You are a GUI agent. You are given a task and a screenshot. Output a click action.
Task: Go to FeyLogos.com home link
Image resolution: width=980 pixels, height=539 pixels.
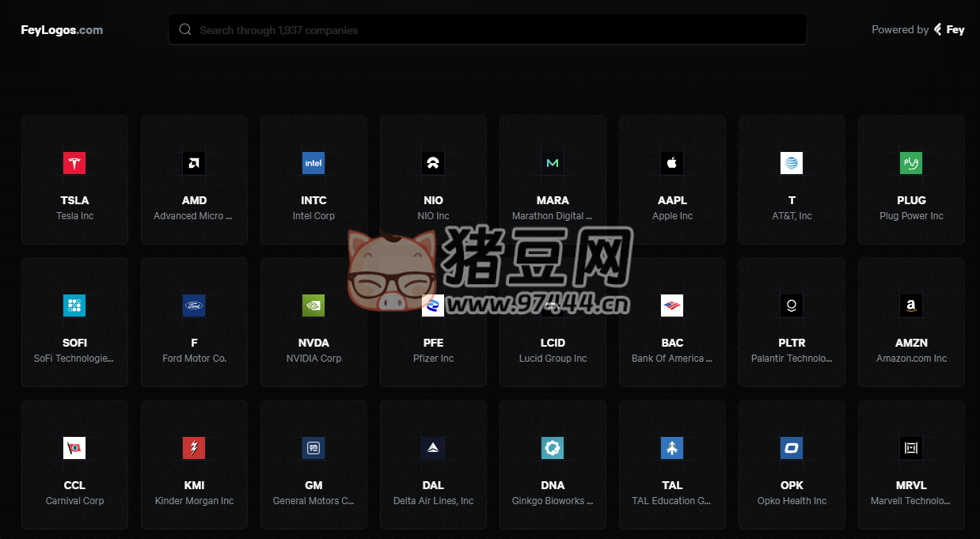62,30
